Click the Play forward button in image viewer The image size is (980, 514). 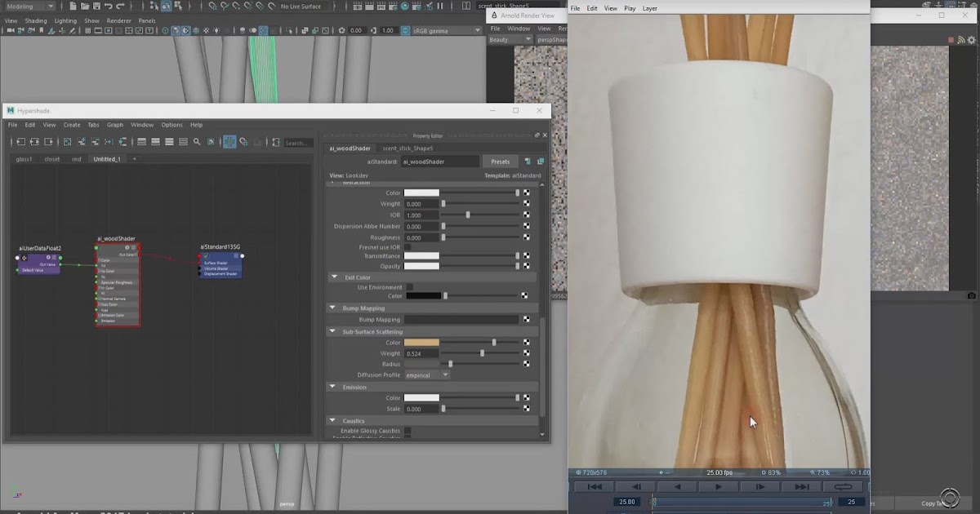[719, 487]
